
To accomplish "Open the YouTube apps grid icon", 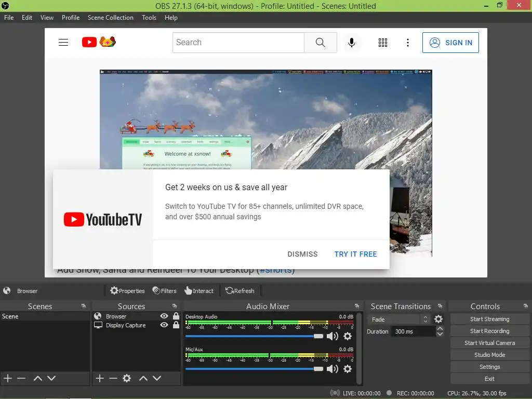I will (x=383, y=43).
